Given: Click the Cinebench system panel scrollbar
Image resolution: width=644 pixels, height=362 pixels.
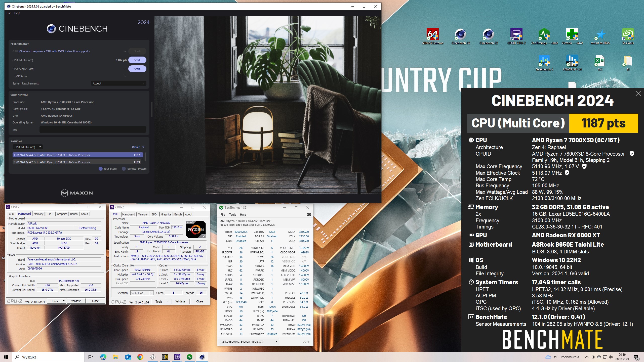Looking at the screenshot, I should 152,109.
